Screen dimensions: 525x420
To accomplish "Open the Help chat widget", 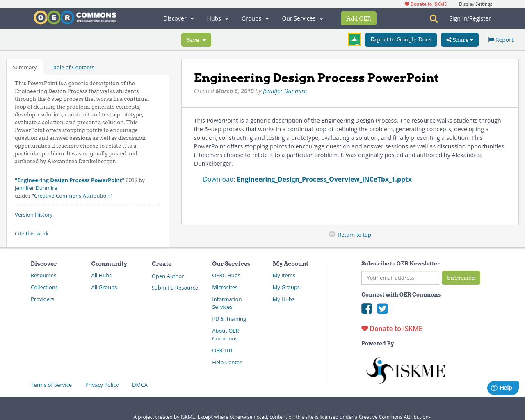I will click(502, 387).
